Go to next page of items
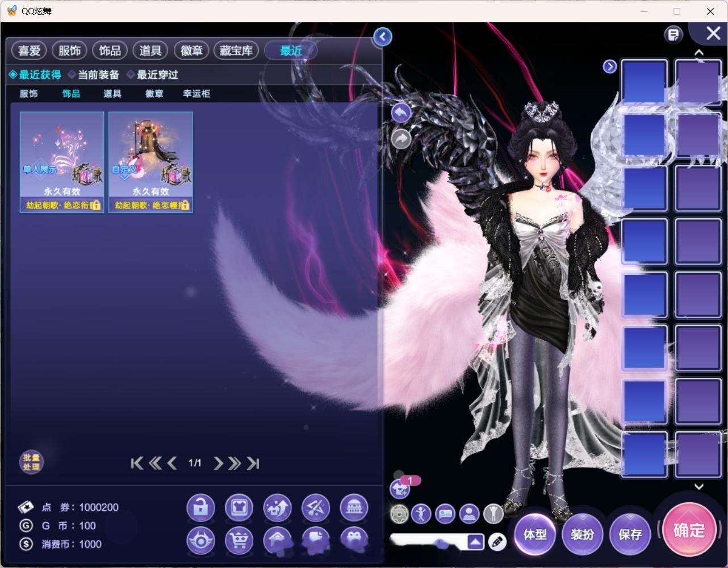Screen dimensions: 728x568 pos(218,463)
